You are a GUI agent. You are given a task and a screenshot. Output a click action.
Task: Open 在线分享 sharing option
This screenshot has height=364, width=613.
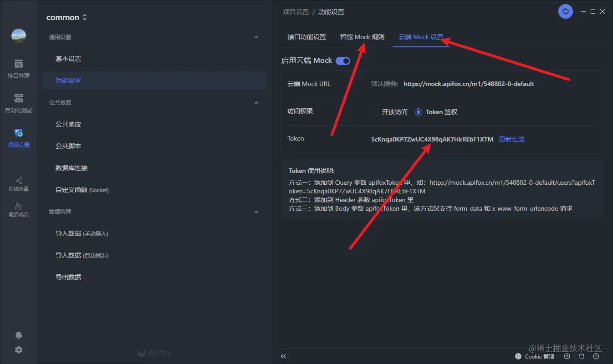pyautogui.click(x=19, y=184)
